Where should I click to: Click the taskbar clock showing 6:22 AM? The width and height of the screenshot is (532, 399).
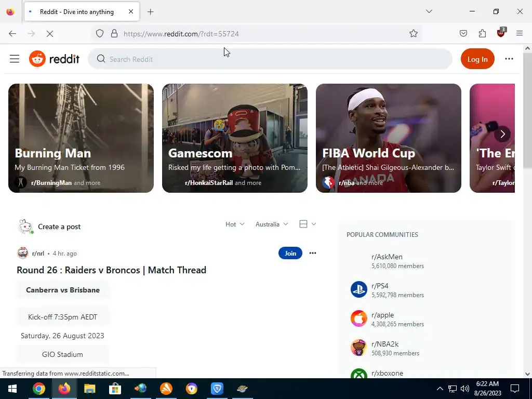[x=487, y=389]
